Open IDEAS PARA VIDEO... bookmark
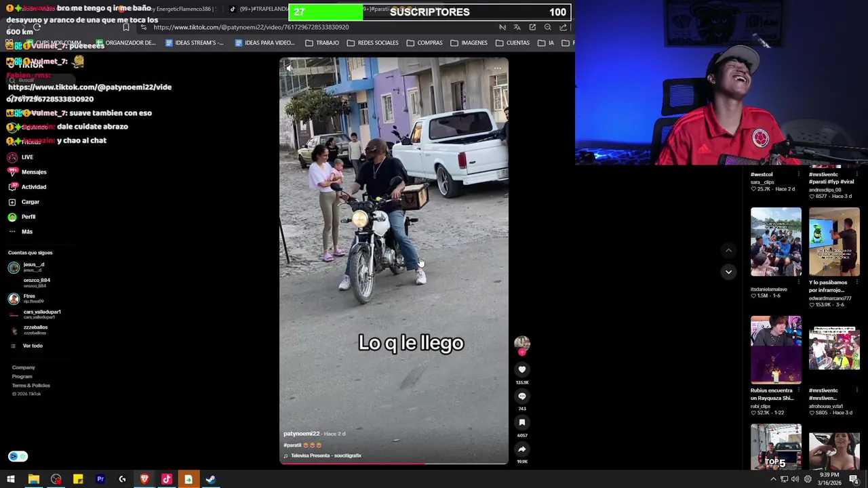 264,43
